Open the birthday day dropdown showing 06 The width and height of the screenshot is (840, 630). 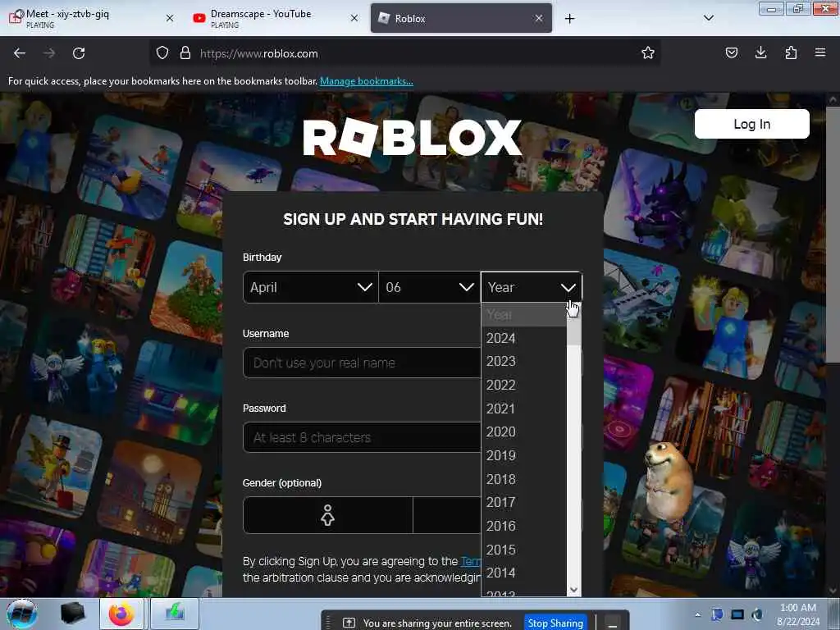point(430,288)
